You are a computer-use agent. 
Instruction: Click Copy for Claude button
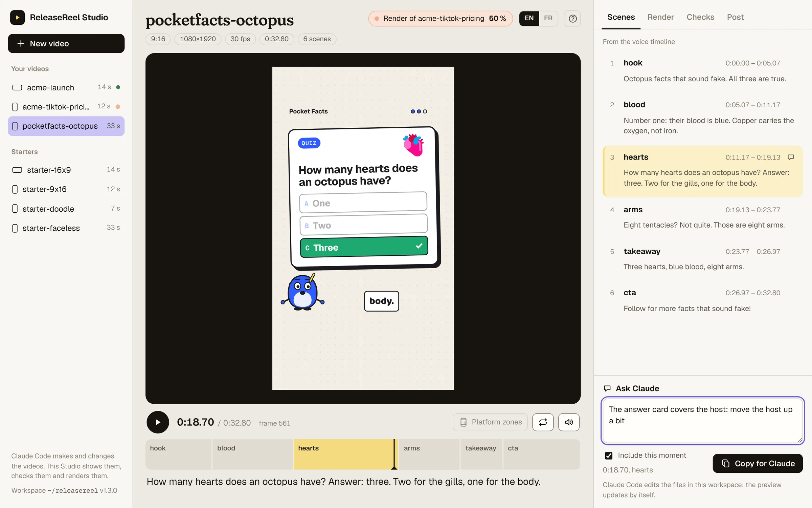758,463
